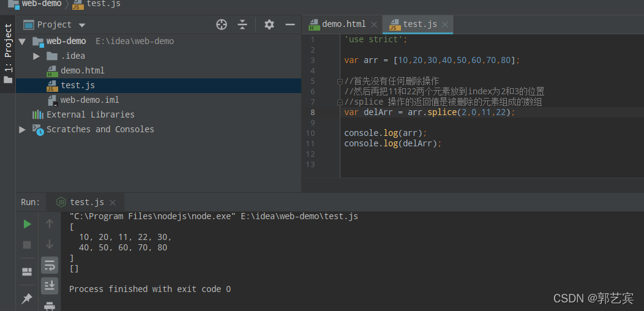Click empty array output [] in console
Viewport: 644px width, 311px height.
(74, 269)
